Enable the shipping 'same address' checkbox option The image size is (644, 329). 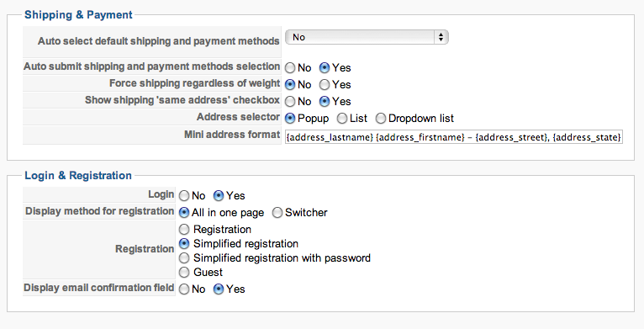coord(325,102)
